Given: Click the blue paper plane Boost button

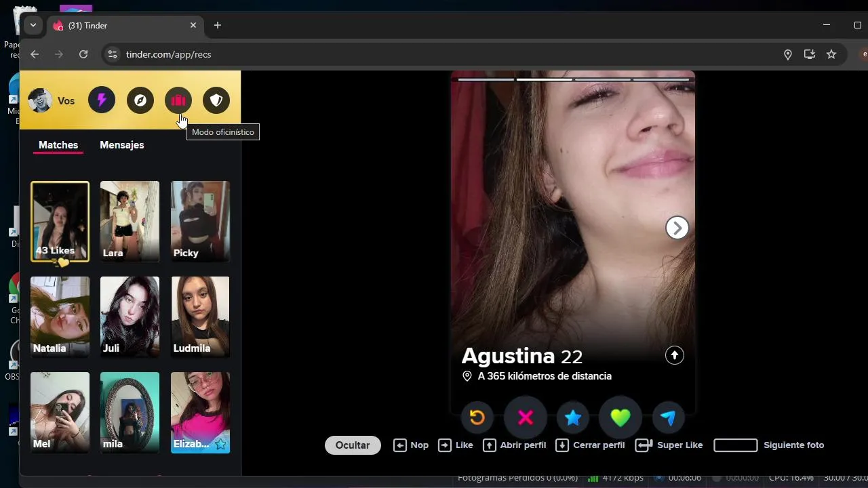Looking at the screenshot, I should 668,418.
